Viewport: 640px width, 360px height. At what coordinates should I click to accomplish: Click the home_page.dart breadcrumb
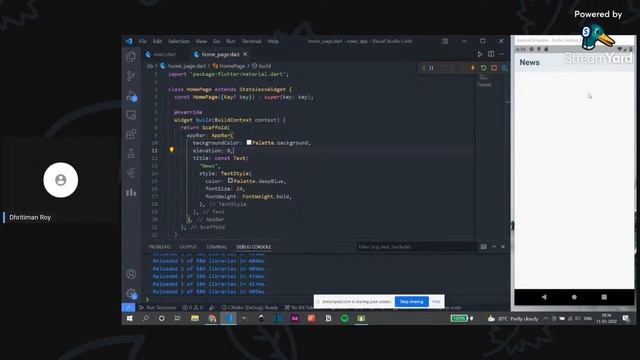click(x=183, y=66)
